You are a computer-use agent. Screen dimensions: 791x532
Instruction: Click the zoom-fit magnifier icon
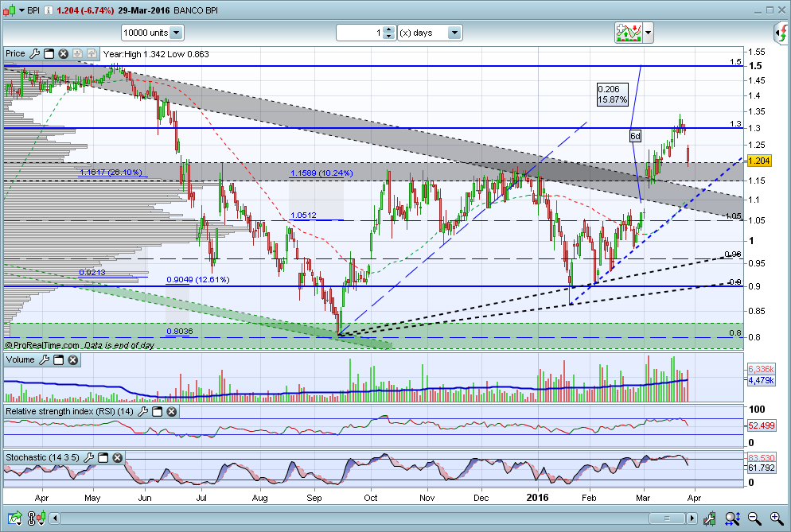click(732, 518)
